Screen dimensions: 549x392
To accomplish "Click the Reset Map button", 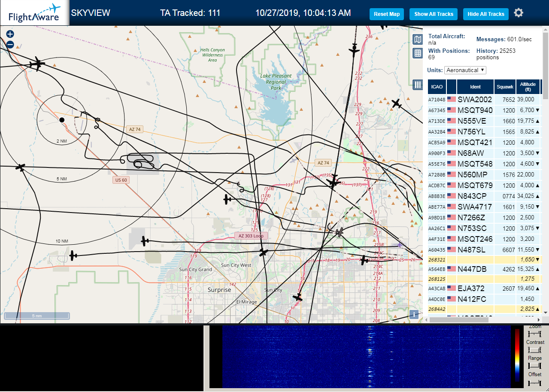I will [x=387, y=14].
